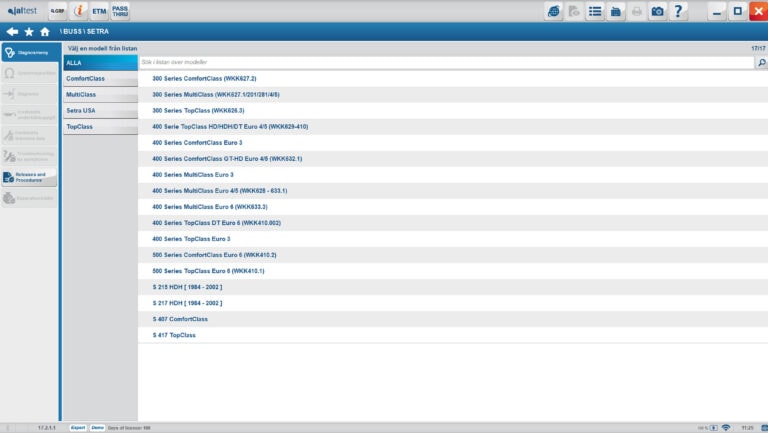Select S 215 HDH [1984 - 2002]
The image size is (768, 433).
coord(453,287)
